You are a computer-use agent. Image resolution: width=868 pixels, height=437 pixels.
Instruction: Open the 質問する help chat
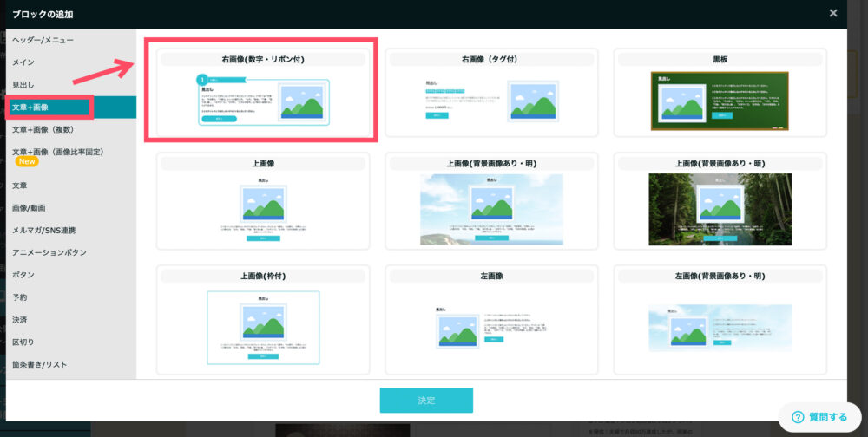820,417
